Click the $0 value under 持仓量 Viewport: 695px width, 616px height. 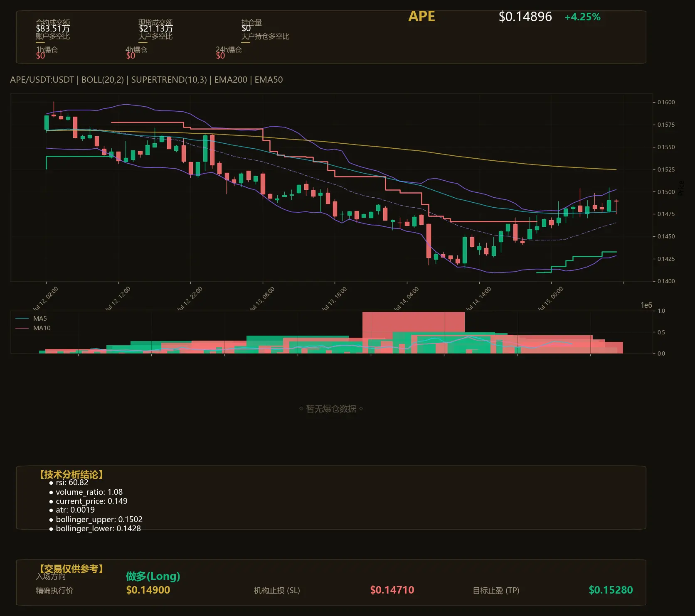click(x=246, y=29)
